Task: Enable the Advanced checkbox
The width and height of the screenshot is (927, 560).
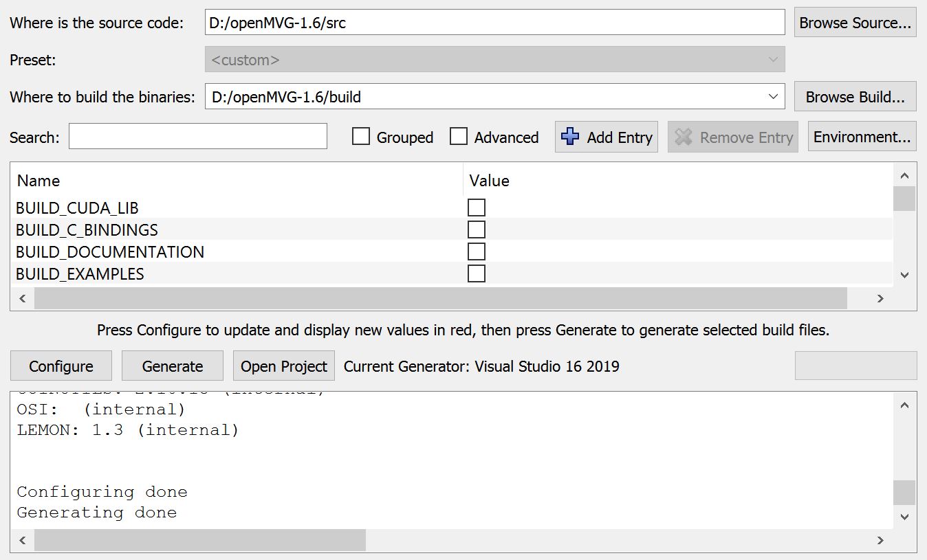Action: 459,137
